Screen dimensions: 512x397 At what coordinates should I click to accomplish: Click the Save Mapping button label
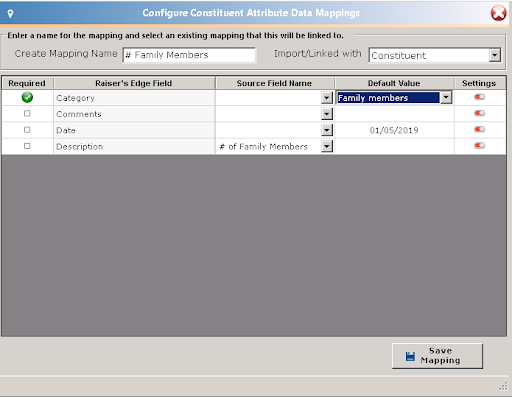click(x=440, y=356)
